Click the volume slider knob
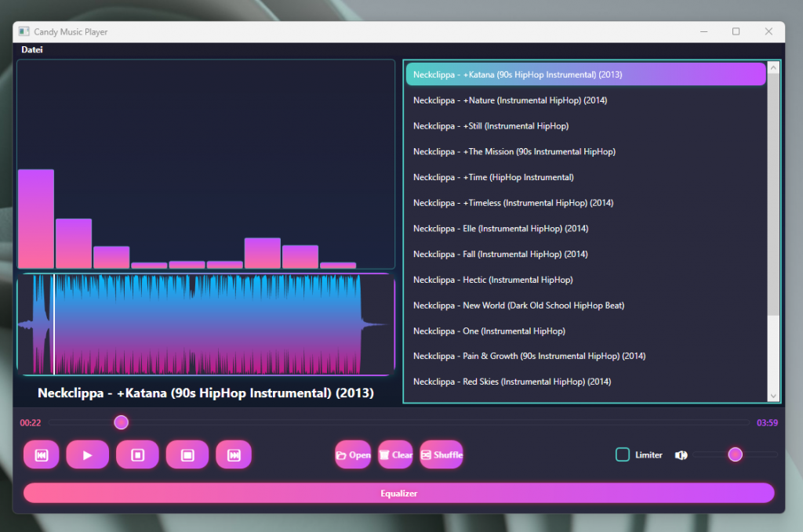The height and width of the screenshot is (532, 803). point(735,454)
